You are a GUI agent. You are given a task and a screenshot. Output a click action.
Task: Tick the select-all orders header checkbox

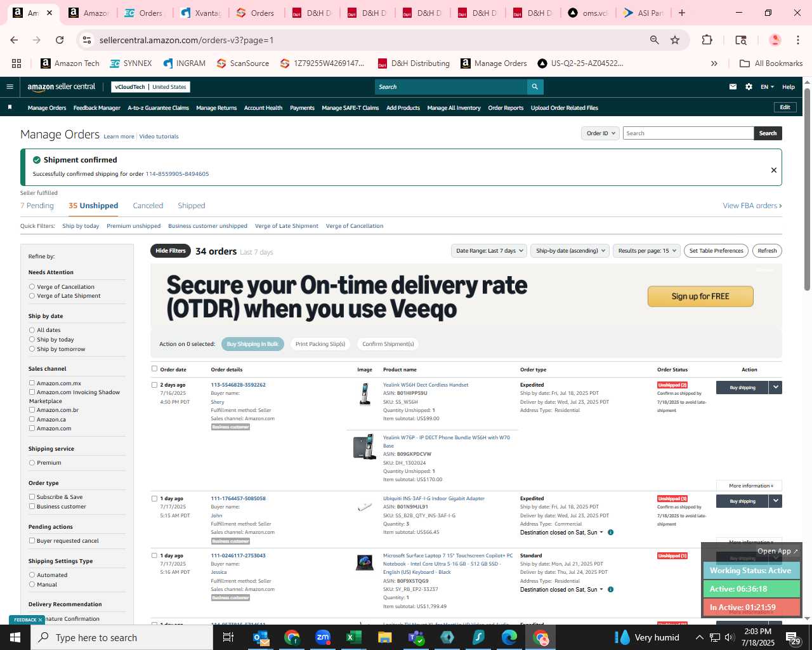coord(154,369)
